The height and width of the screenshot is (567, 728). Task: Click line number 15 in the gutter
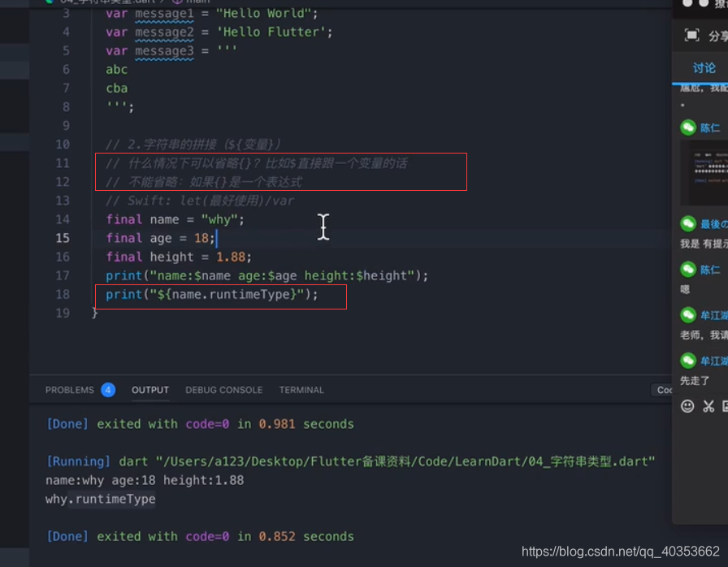tap(63, 238)
